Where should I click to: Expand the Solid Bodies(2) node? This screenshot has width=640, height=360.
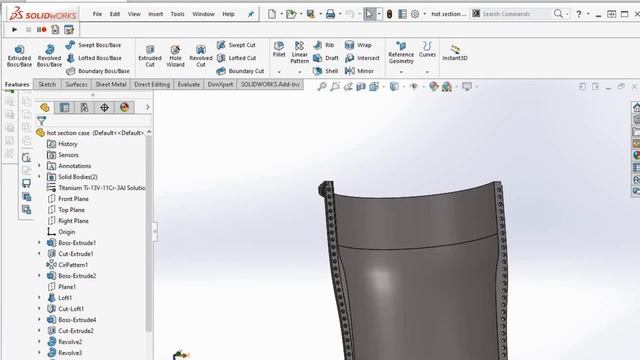point(40,177)
